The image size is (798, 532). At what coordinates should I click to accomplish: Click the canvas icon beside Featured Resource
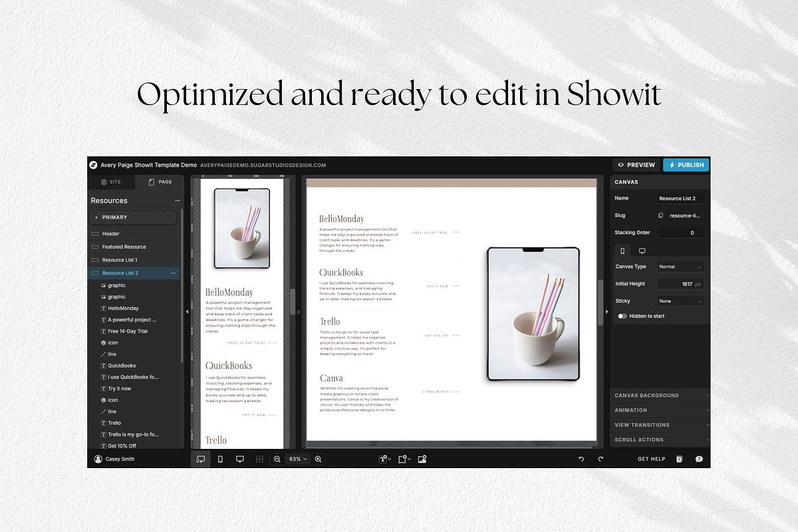pyautogui.click(x=94, y=247)
